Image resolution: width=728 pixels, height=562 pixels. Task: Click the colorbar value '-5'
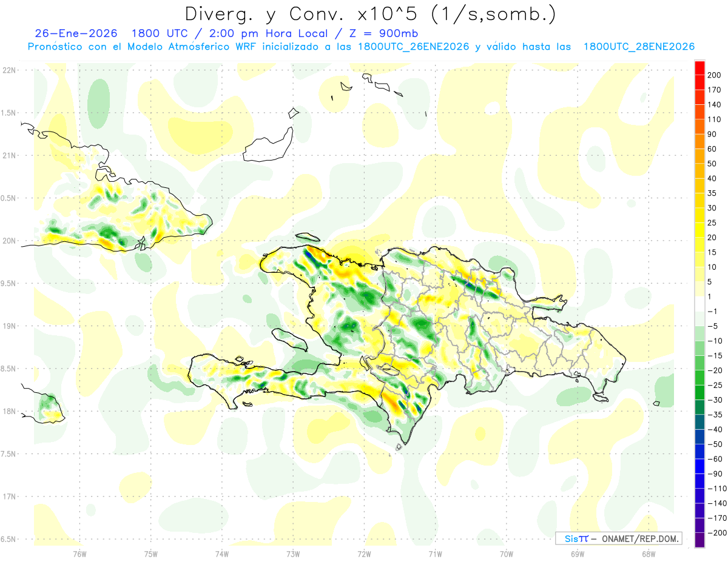click(712, 326)
